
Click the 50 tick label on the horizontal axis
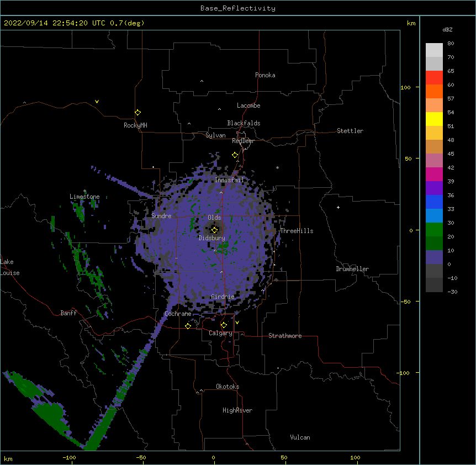tap(284, 457)
